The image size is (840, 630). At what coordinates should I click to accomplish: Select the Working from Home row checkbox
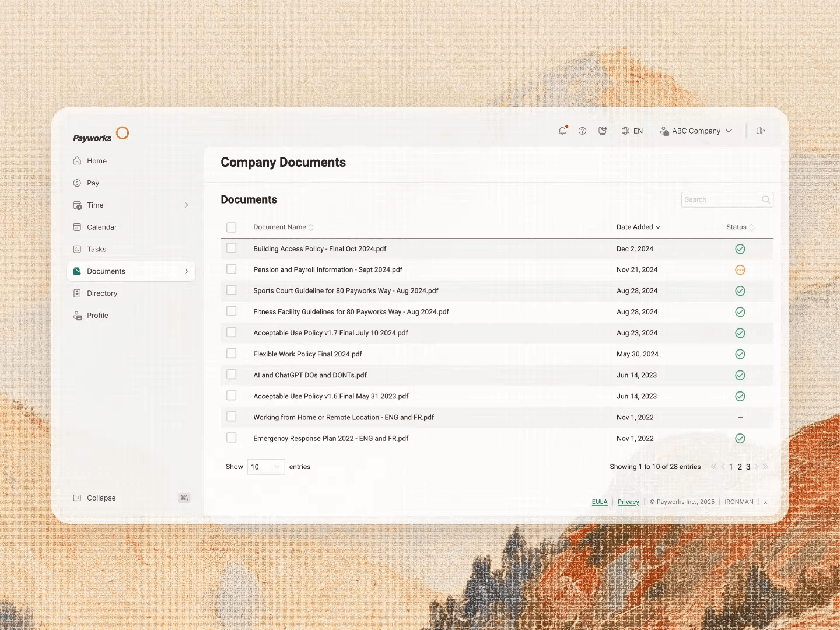pos(232,416)
